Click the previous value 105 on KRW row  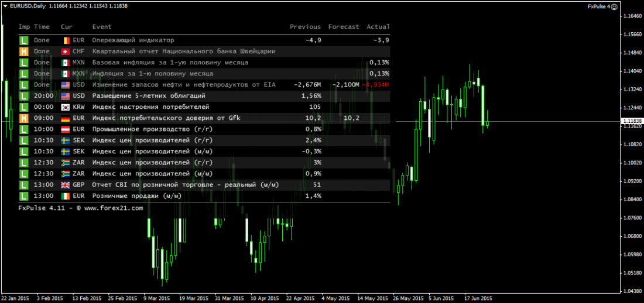point(316,106)
